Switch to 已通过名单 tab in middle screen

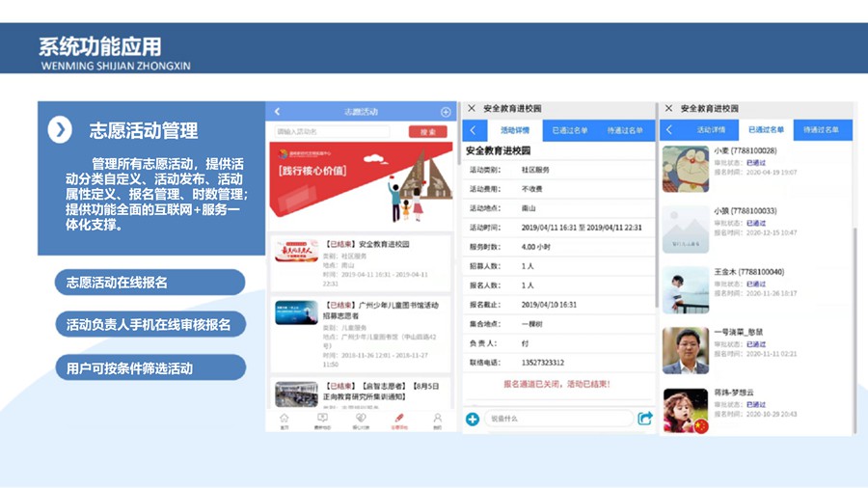(569, 130)
